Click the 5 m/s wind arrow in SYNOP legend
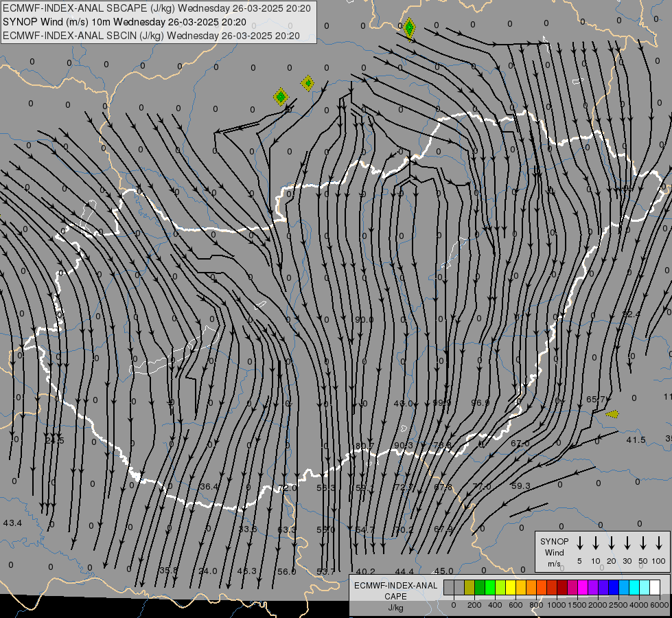 [x=580, y=543]
